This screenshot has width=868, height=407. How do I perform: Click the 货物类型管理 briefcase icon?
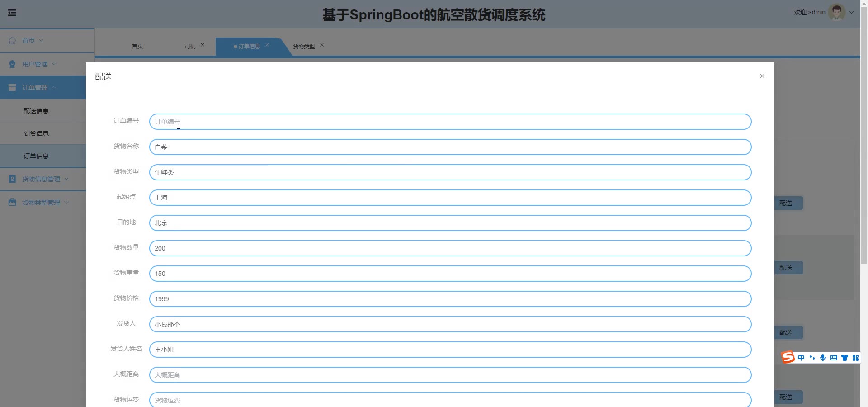[x=13, y=202]
